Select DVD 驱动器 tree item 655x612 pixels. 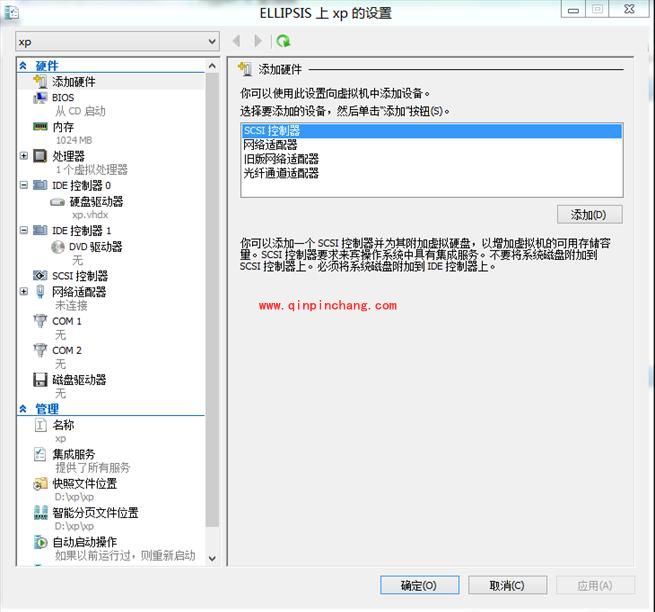tap(96, 247)
